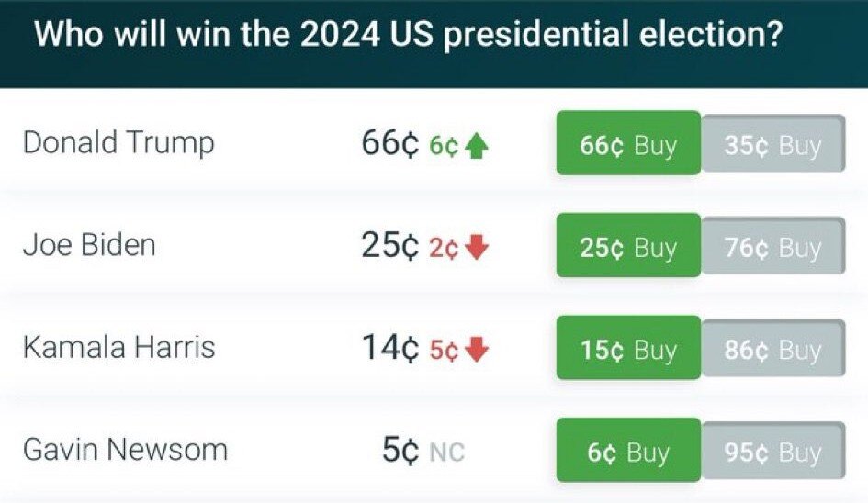Click Trump's 66¢ latest price
This screenshot has width=868, height=503.
tap(390, 144)
